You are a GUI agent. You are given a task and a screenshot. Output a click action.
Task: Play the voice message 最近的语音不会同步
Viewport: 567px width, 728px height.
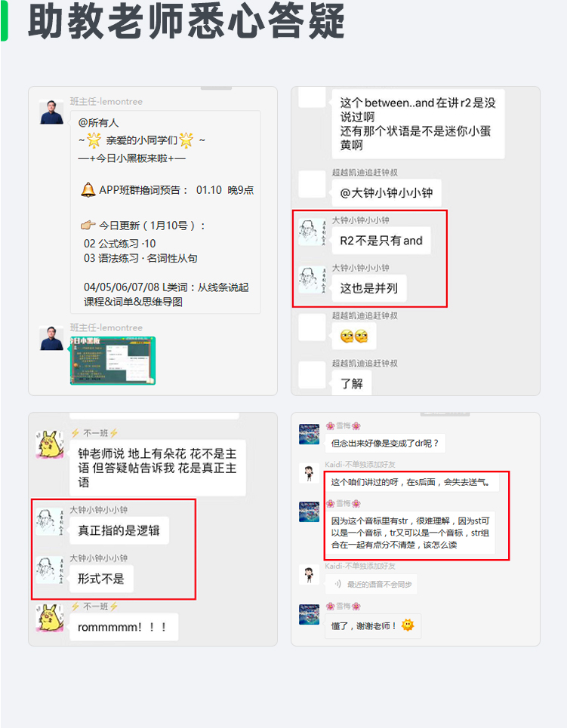pyautogui.click(x=371, y=584)
